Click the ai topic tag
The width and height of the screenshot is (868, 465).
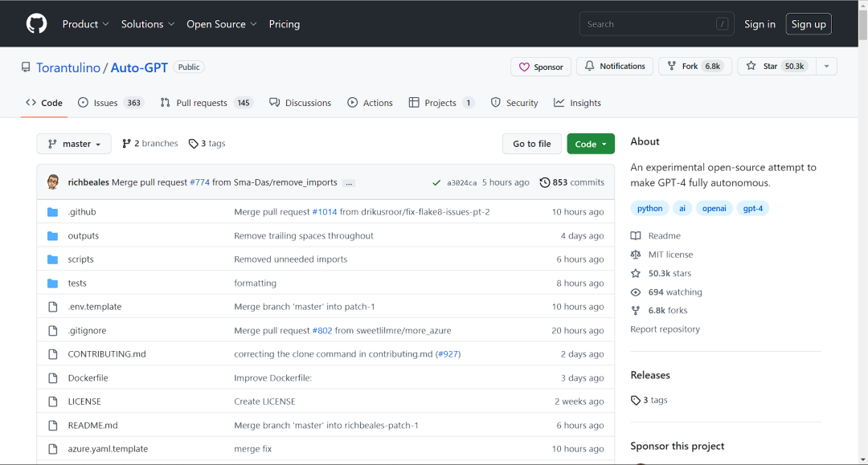point(682,209)
